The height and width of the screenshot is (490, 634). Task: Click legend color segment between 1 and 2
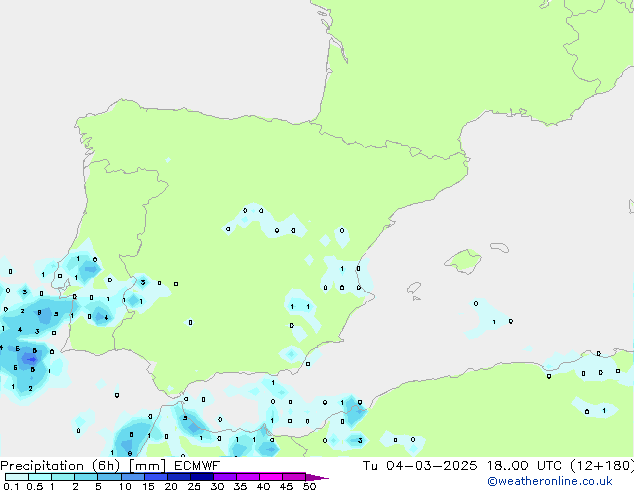tap(64, 477)
